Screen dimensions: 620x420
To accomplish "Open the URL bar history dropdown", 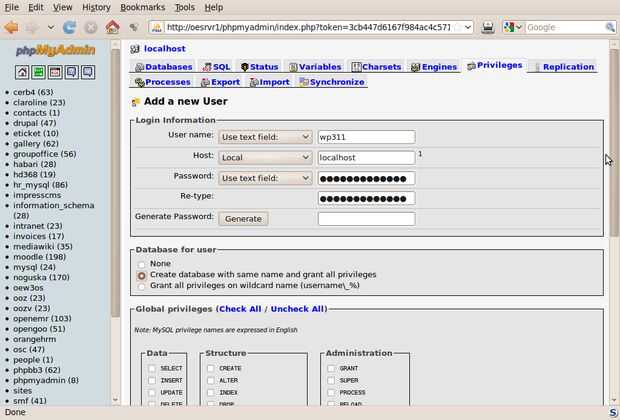I will point(468,27).
